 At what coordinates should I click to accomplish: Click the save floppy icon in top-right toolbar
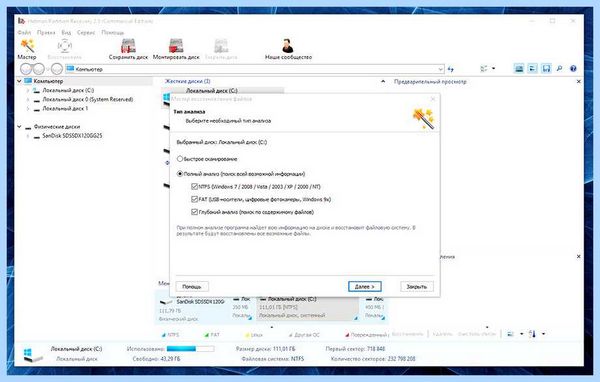[x=546, y=69]
